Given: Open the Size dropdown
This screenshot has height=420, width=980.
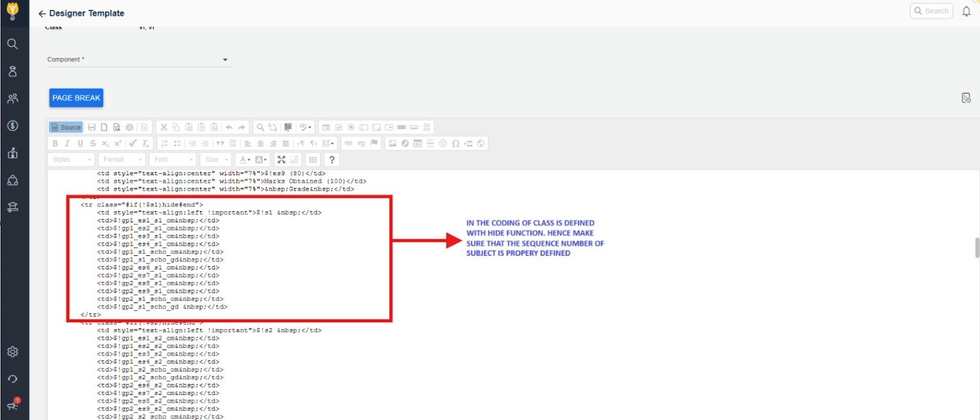Looking at the screenshot, I should click(217, 160).
